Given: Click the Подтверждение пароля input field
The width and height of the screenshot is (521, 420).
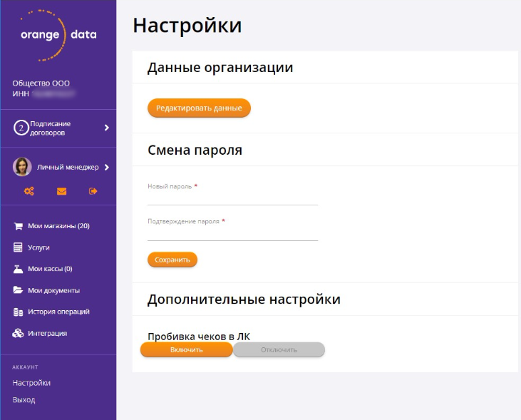Looking at the screenshot, I should (x=232, y=233).
